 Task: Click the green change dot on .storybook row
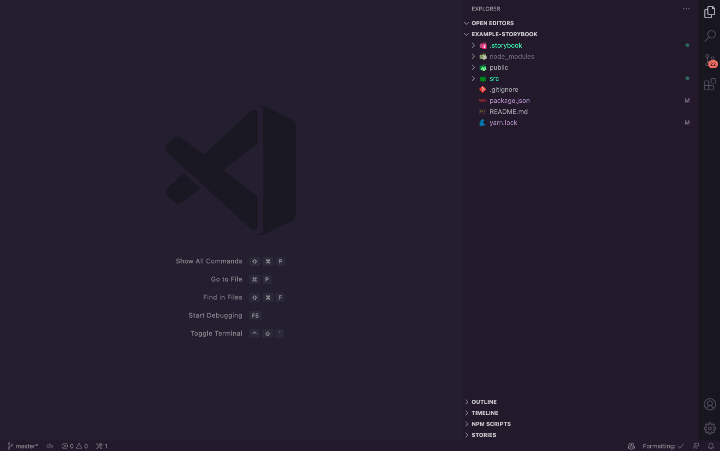point(687,45)
